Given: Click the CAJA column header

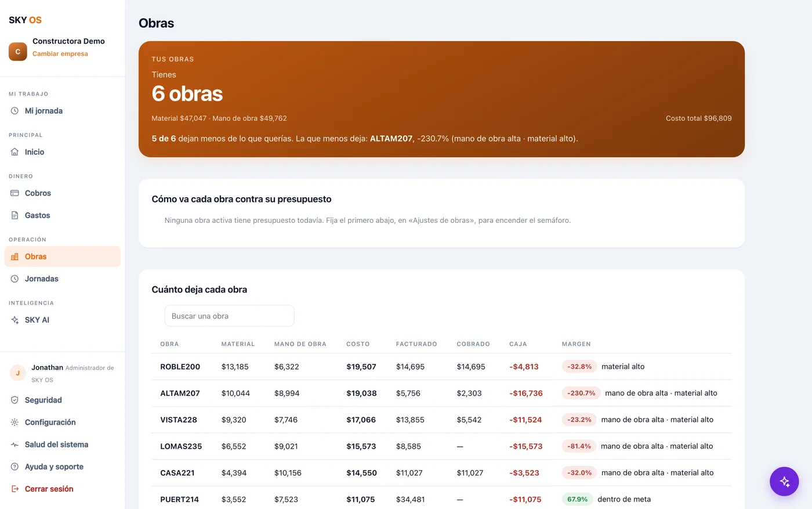Looking at the screenshot, I should click(x=518, y=344).
